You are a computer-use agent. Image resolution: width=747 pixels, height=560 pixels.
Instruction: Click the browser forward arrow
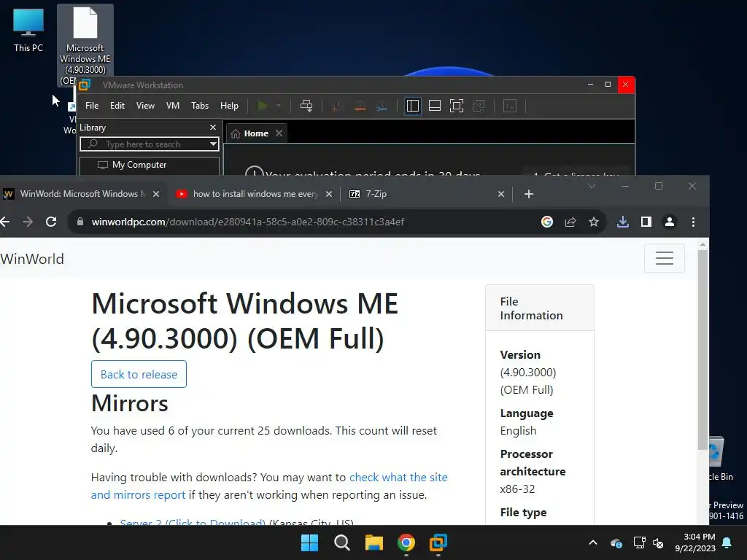(28, 222)
